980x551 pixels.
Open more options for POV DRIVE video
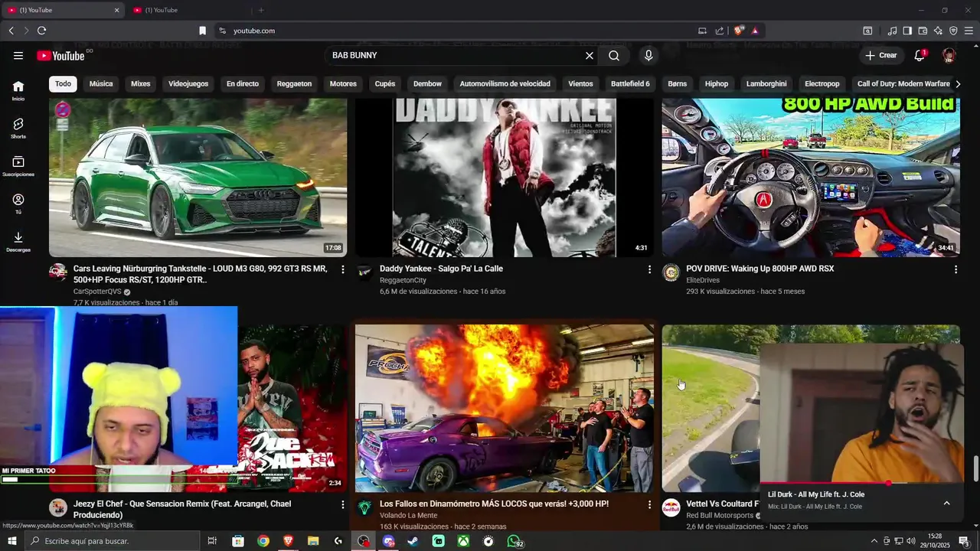coord(955,269)
